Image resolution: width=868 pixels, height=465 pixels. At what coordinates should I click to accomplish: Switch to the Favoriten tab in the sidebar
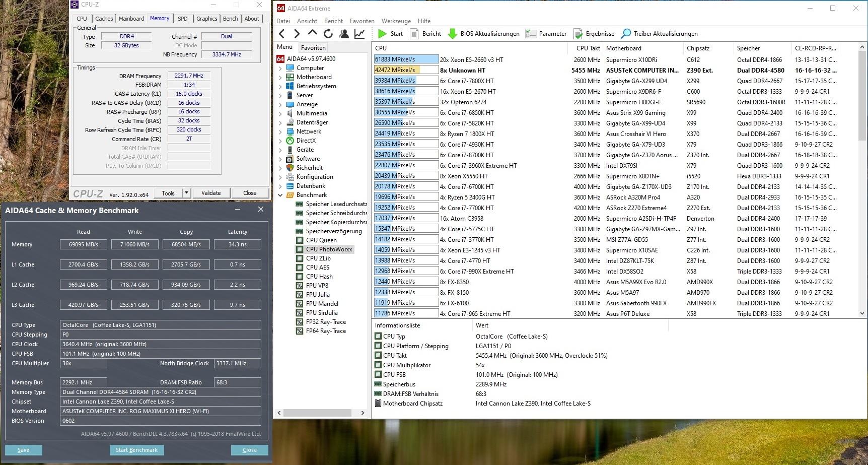[313, 48]
